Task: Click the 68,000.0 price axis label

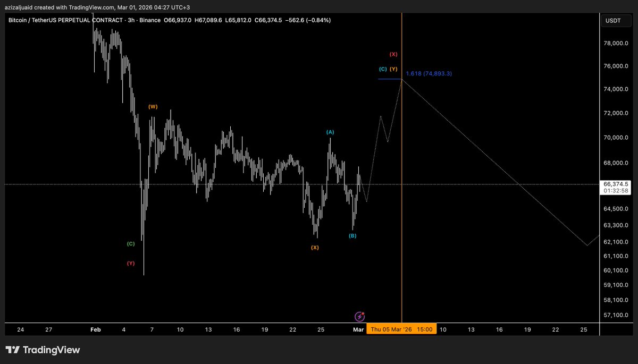Action: pyautogui.click(x=617, y=163)
